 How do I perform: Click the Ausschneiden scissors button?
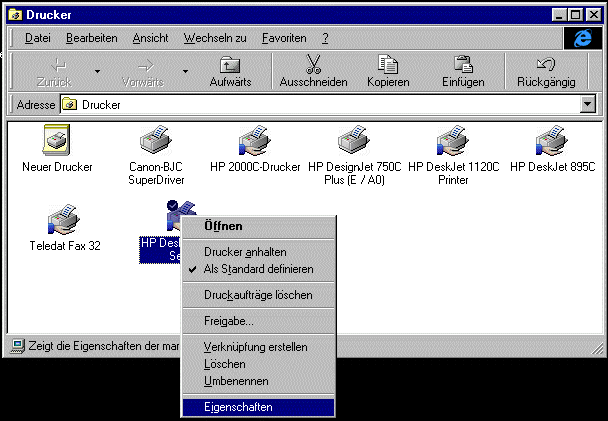pyautogui.click(x=313, y=71)
